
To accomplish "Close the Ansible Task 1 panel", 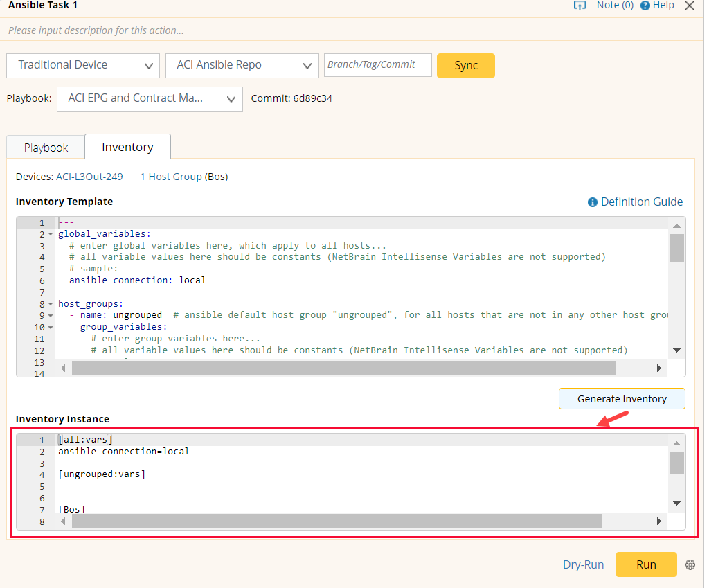I will pyautogui.click(x=689, y=6).
